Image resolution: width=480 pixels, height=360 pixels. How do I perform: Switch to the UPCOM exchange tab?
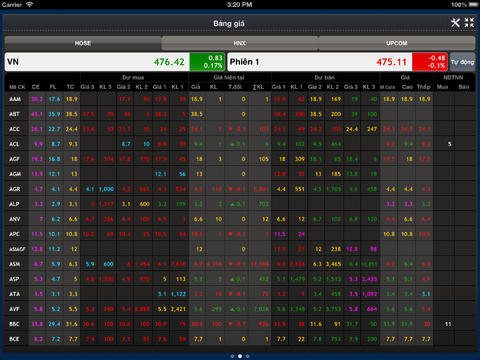click(x=397, y=43)
